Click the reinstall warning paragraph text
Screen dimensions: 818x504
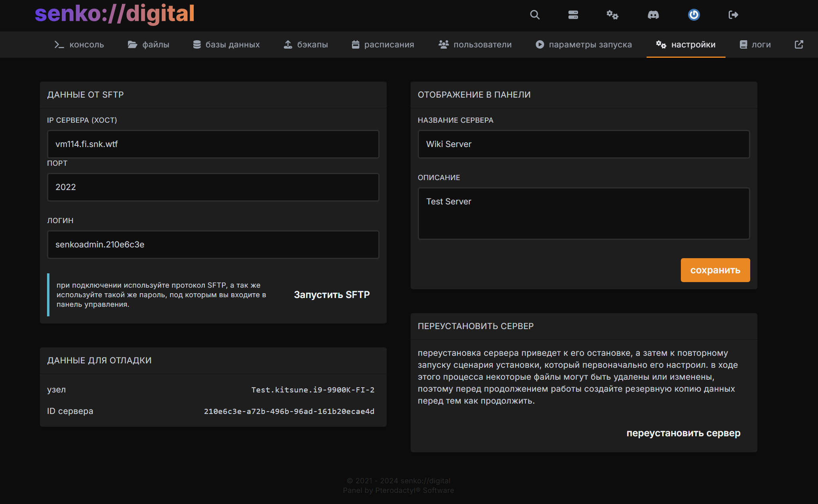[578, 377]
